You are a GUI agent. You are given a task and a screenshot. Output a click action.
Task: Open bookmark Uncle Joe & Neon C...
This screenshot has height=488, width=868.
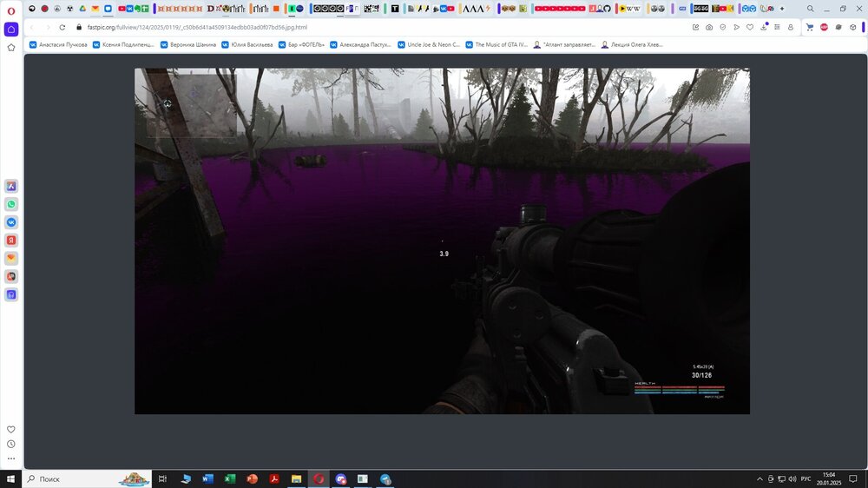click(x=429, y=45)
